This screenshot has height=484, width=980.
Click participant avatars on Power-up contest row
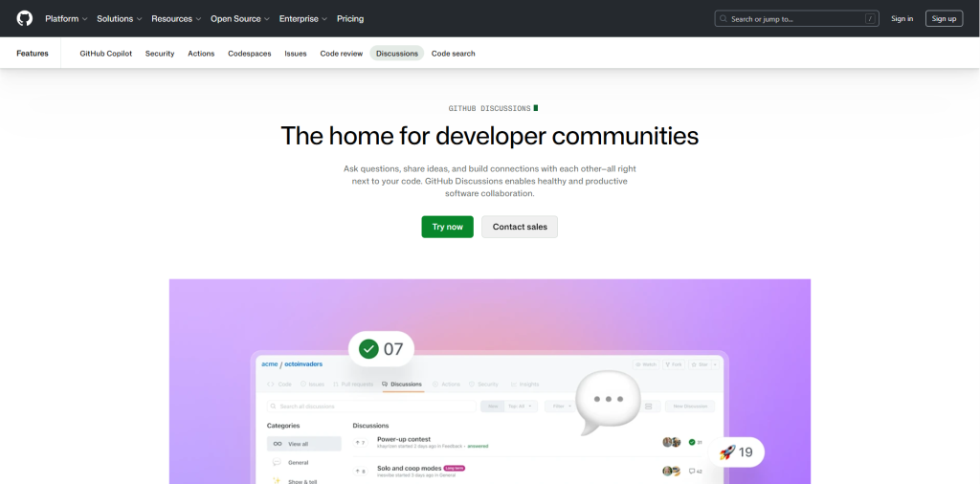tap(671, 442)
